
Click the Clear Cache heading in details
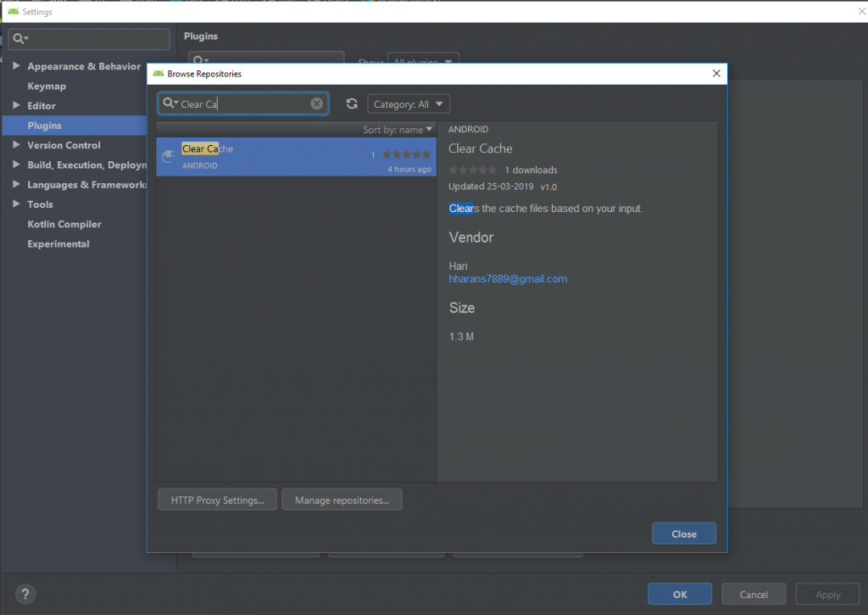pyautogui.click(x=480, y=148)
